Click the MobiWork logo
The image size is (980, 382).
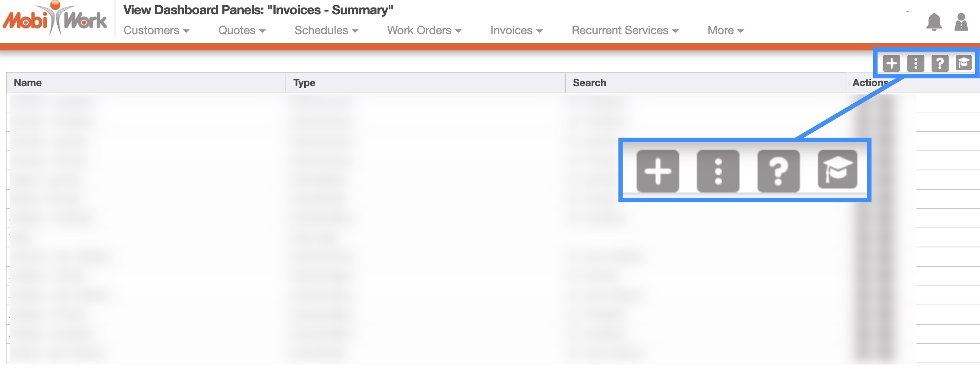coord(55,19)
